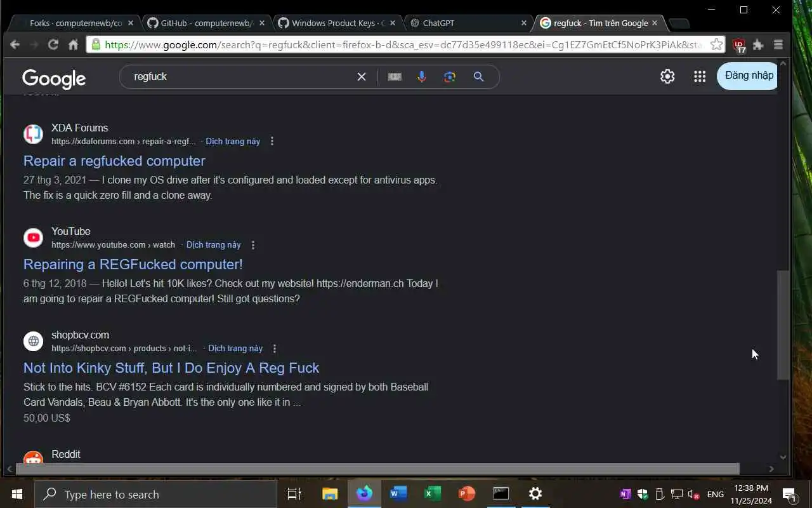Close the GitHub - computernewb tab
Viewport: 812px width, 508px height.
(262, 23)
